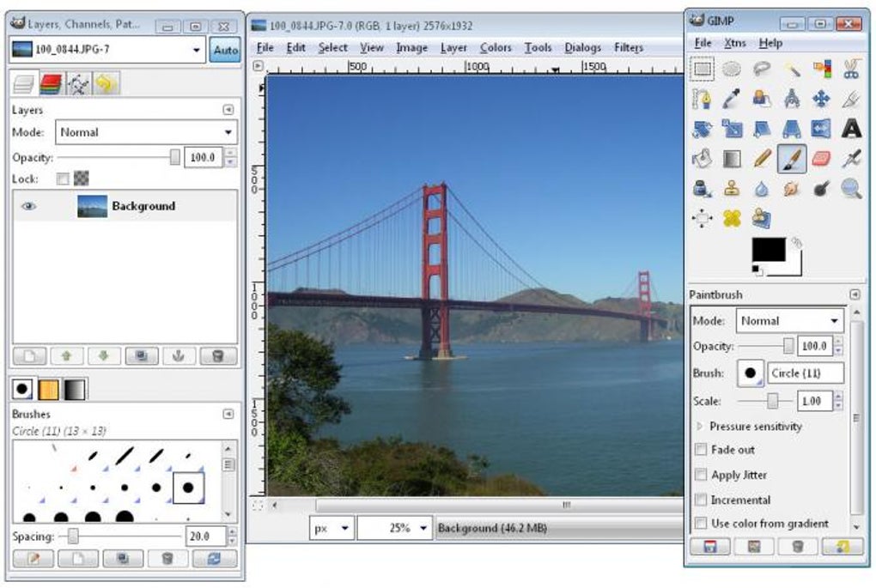The height and width of the screenshot is (588, 876).
Task: Select the Move tool
Action: [x=821, y=100]
